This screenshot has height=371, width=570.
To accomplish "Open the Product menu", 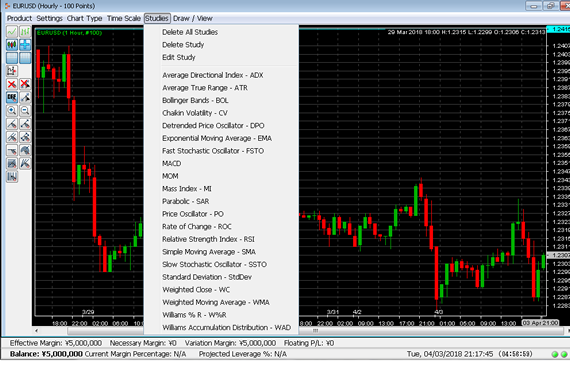I will click(x=19, y=18).
